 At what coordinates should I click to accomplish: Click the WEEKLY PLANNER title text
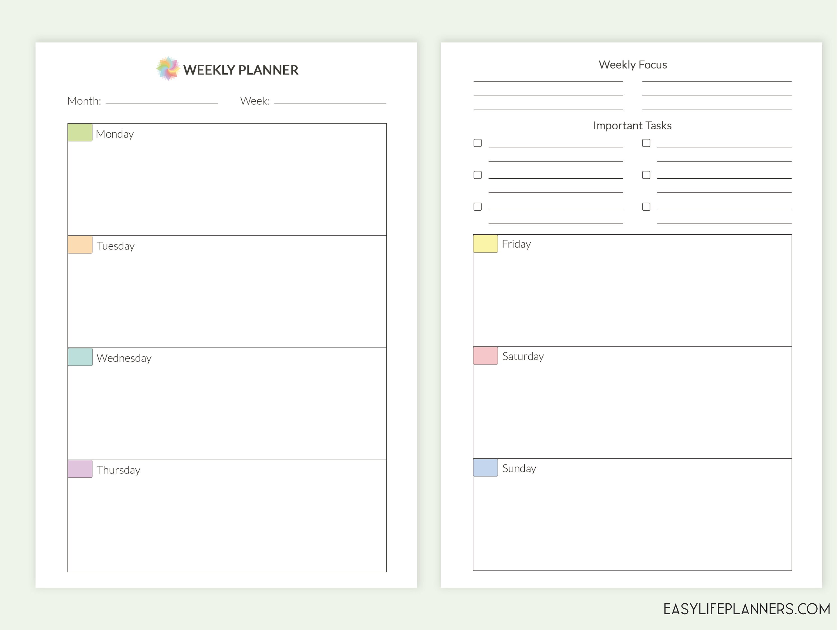click(x=241, y=70)
